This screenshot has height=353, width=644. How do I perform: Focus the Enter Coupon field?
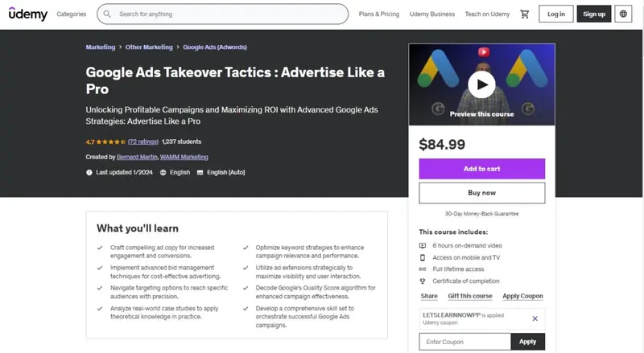tap(465, 342)
